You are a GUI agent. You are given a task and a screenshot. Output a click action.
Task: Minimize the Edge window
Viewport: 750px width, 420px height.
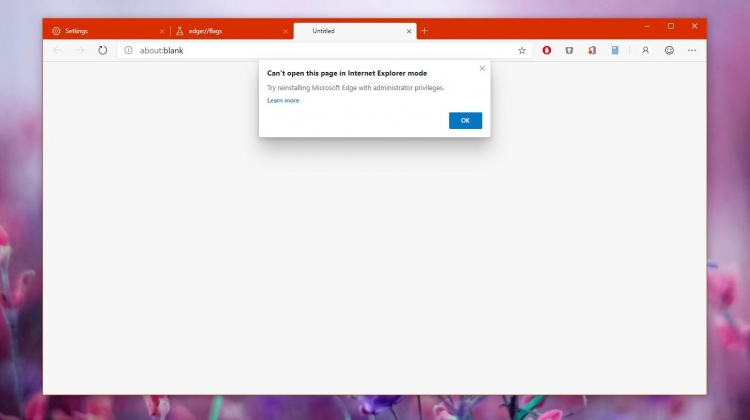[647, 26]
